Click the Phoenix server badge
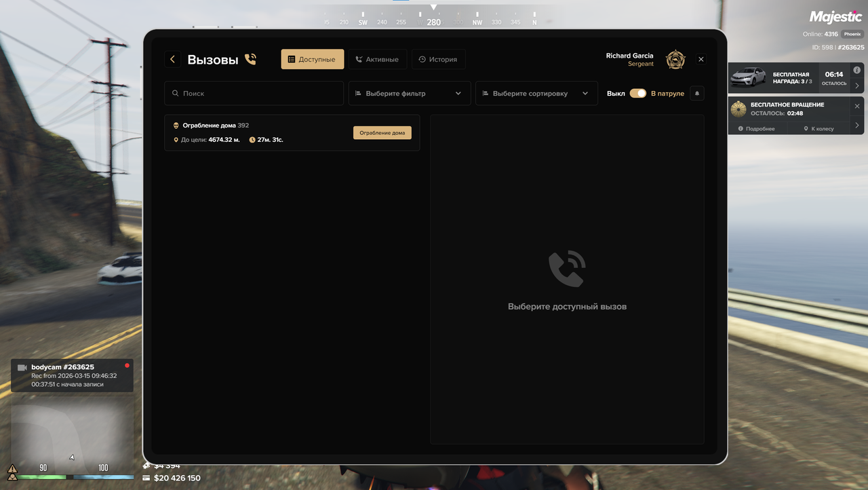The width and height of the screenshot is (868, 490). (x=852, y=34)
